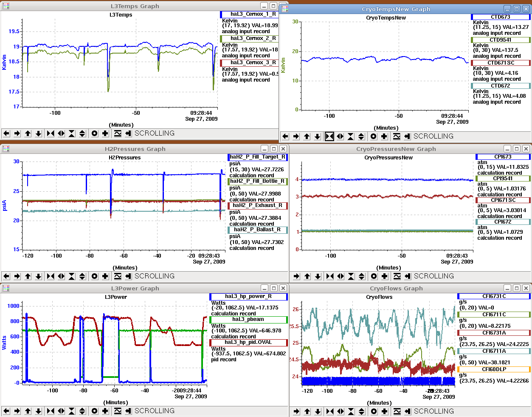532x417 pixels.
Task: Zoom in vertically on the CryoPressuresNew graph
Action: [351, 276]
